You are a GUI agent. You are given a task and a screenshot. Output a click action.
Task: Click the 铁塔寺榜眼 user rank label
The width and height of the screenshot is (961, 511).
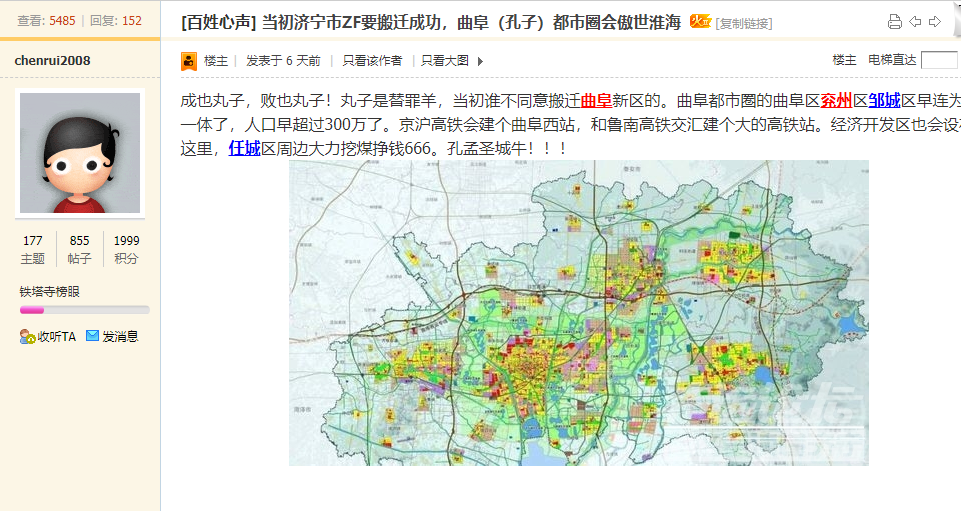tap(50, 292)
